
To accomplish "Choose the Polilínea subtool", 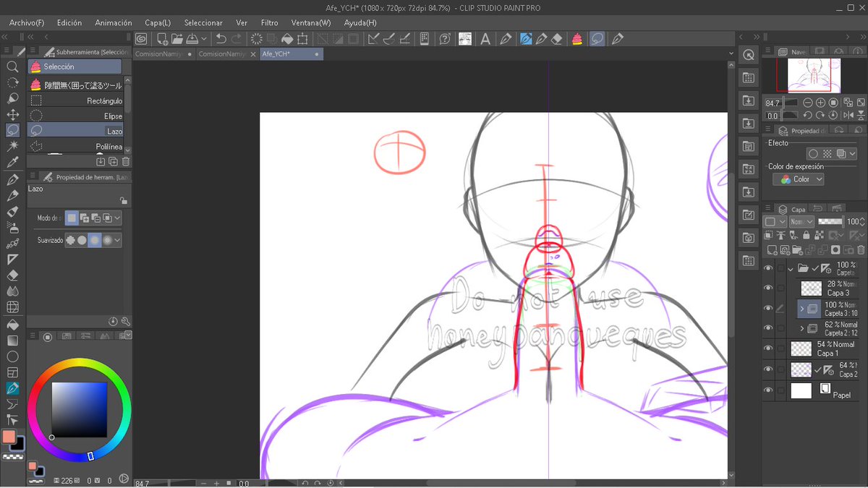I will [75, 146].
